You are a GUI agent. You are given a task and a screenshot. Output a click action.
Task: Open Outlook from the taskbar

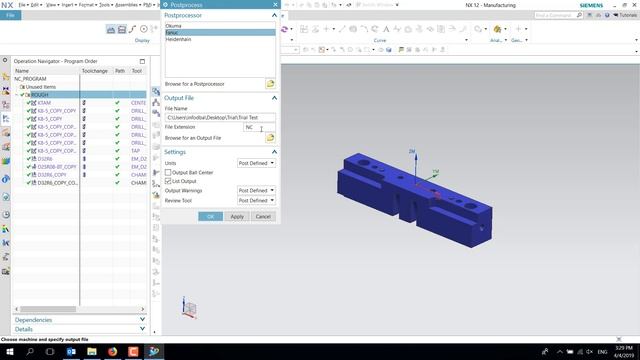click(71, 351)
